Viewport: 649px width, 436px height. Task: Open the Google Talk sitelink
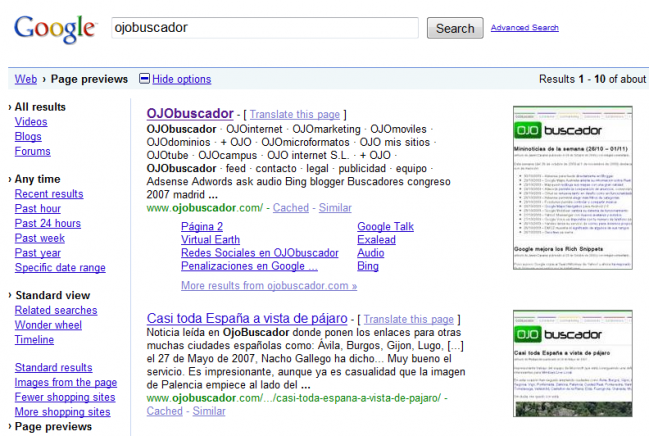coord(385,226)
